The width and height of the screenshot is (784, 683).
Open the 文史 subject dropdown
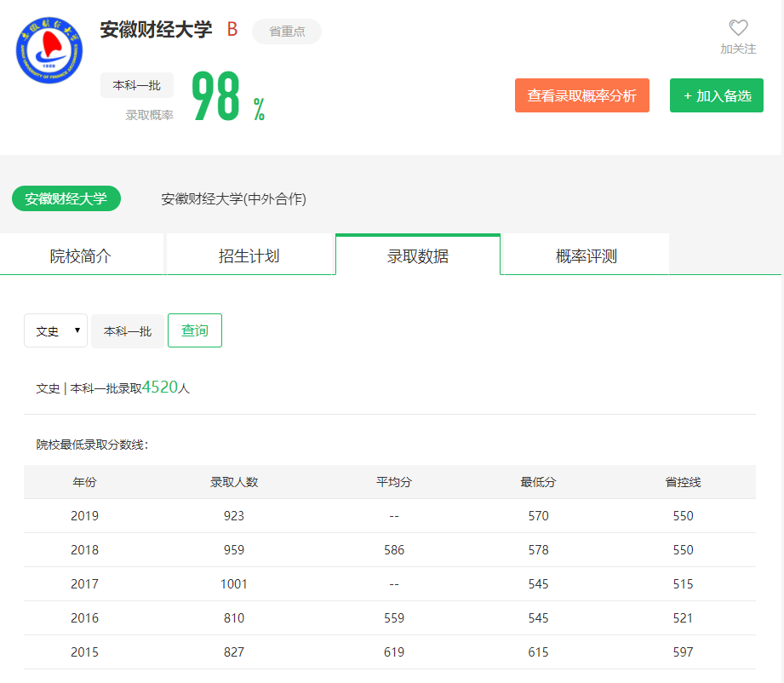[55, 330]
